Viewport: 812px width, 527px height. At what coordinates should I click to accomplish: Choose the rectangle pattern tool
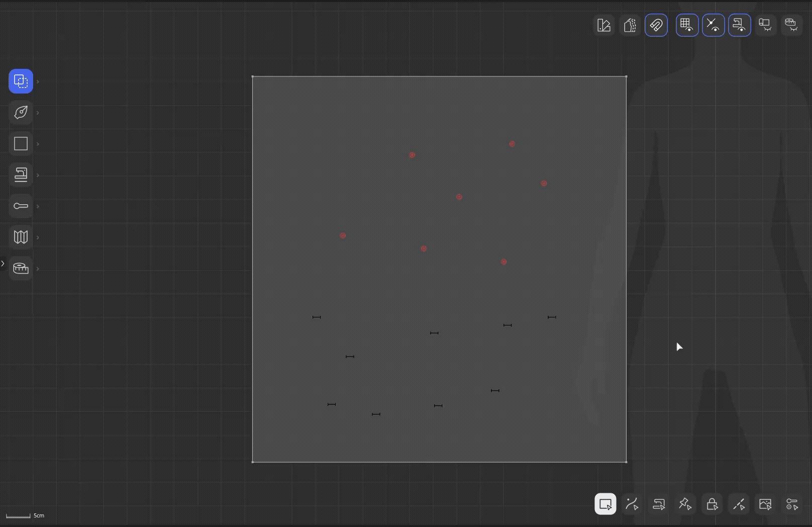[21, 144]
